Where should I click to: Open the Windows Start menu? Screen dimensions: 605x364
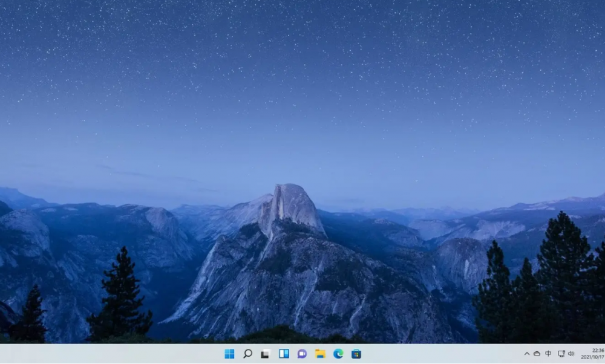(229, 354)
